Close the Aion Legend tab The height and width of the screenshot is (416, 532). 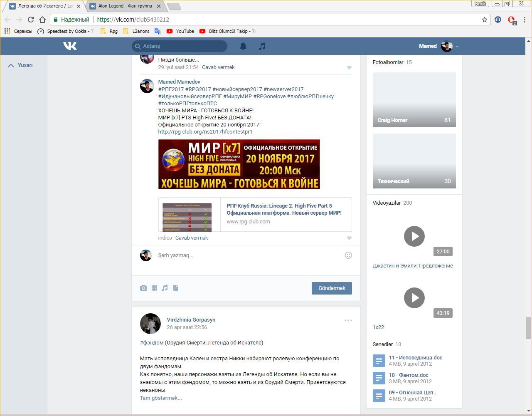click(158, 6)
